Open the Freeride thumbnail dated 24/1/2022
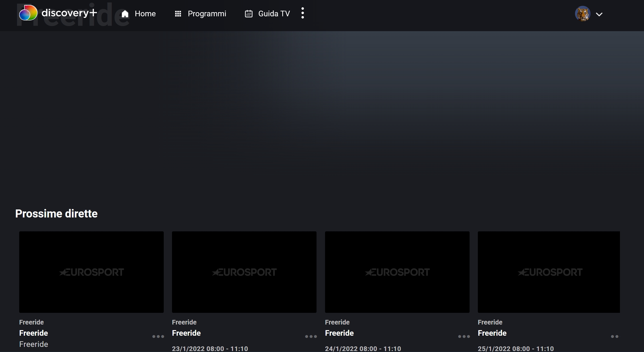The height and width of the screenshot is (352, 644). [397, 272]
